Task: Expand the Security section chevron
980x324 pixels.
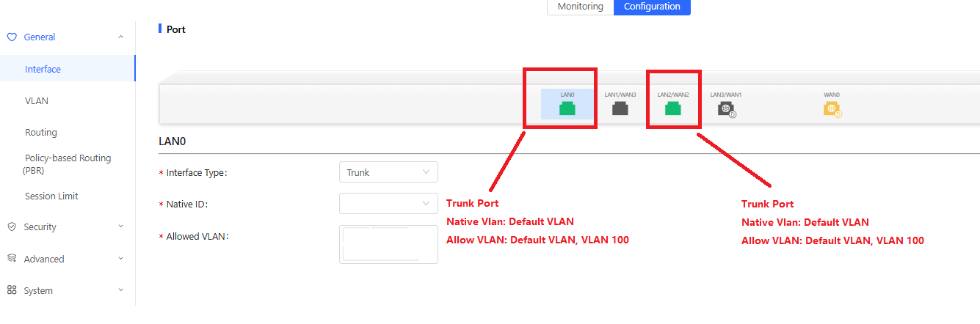Action: [x=121, y=227]
